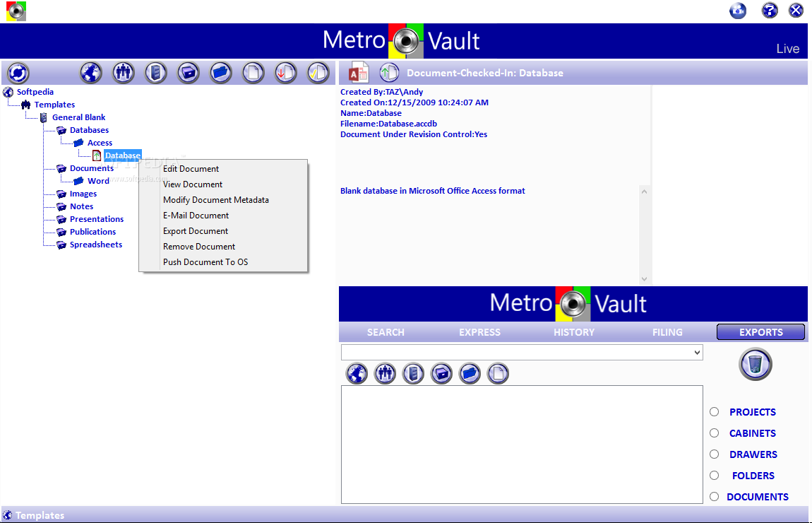Select the Word folder node

click(x=98, y=181)
